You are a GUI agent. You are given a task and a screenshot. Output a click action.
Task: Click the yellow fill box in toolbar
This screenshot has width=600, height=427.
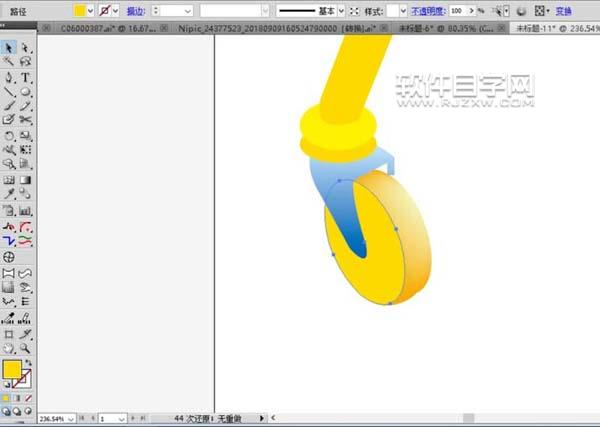[x=12, y=369]
